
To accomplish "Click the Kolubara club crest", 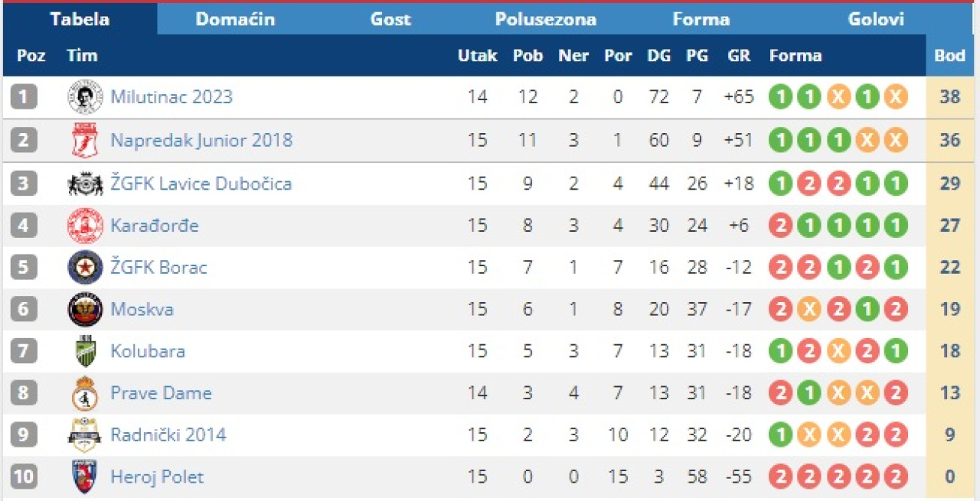I will (85, 351).
